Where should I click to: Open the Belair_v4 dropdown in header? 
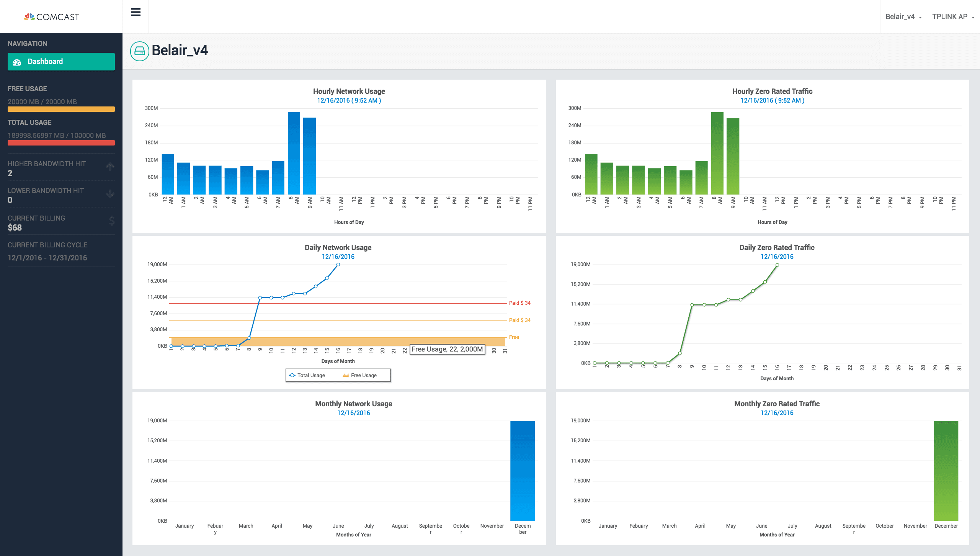(903, 17)
